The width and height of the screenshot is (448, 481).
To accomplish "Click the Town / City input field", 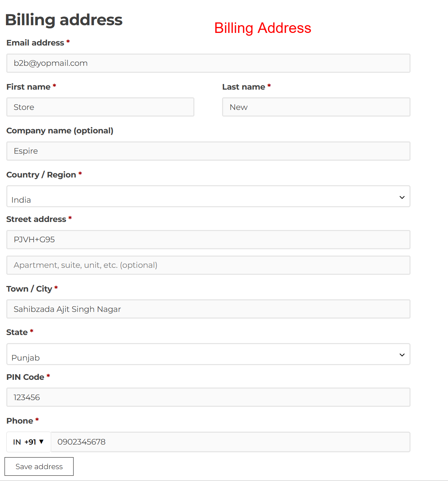I will (x=208, y=309).
